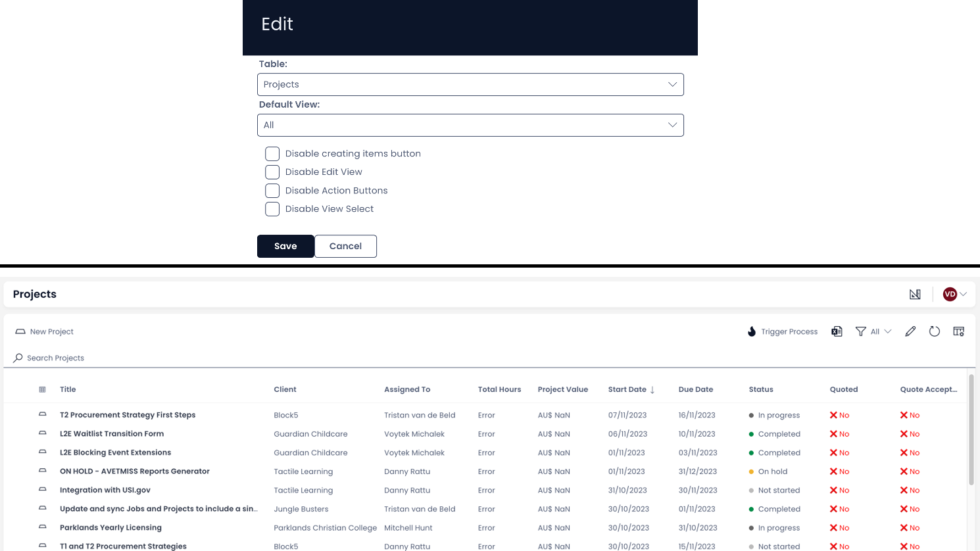Save the Edit form

tap(285, 247)
